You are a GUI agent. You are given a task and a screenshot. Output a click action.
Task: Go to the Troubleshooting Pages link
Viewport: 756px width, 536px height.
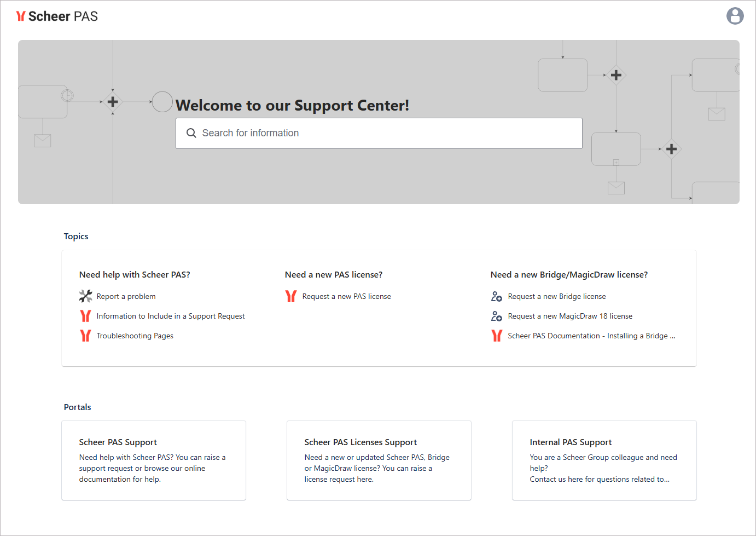(x=135, y=336)
